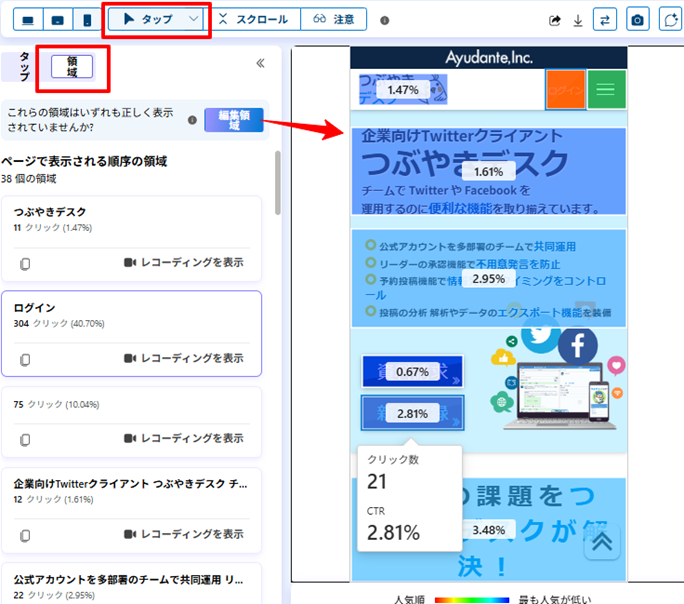Switch to tablet device view icon
The height and width of the screenshot is (604, 684).
pyautogui.click(x=58, y=20)
